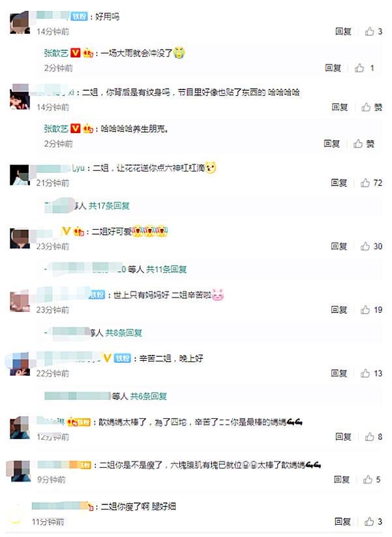Like the '歆媽媽太棒了' comment with 8 likes
This screenshot has height=537, width=392.
click(x=373, y=437)
